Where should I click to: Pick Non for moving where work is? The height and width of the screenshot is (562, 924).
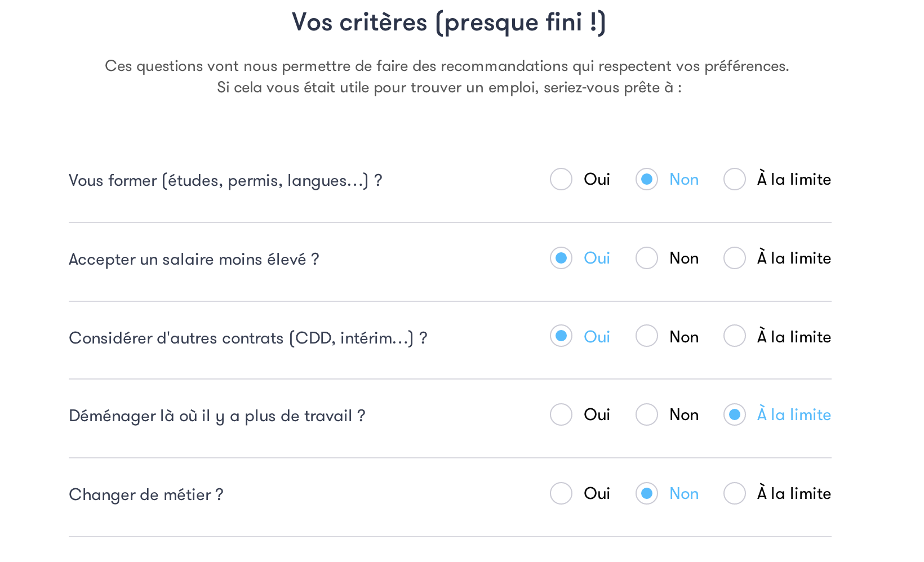pos(647,415)
